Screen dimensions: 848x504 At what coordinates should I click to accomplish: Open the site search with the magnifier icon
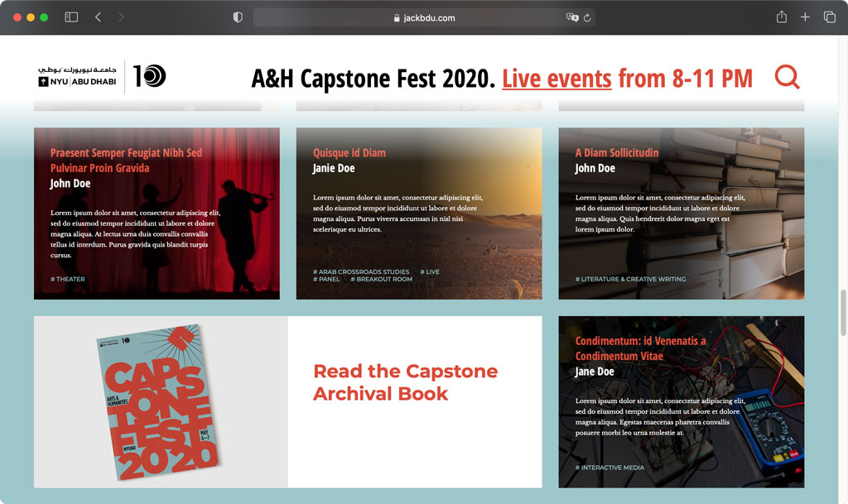coord(787,77)
